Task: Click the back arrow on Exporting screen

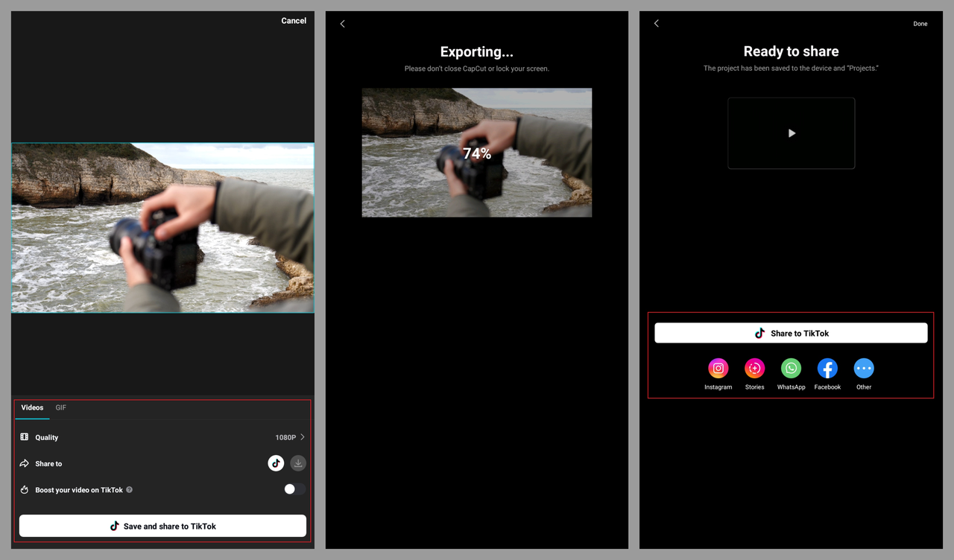Action: pos(342,23)
